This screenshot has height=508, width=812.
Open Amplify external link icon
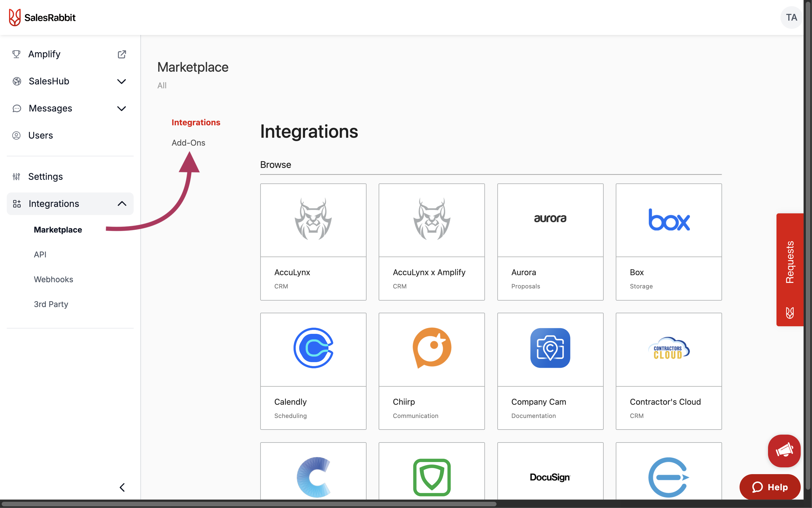coord(122,54)
